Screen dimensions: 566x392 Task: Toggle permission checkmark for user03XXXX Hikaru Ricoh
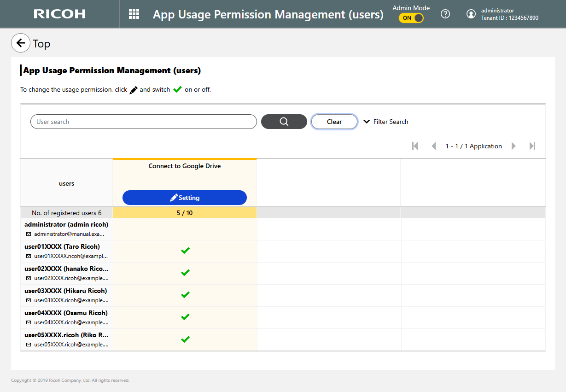[185, 295]
